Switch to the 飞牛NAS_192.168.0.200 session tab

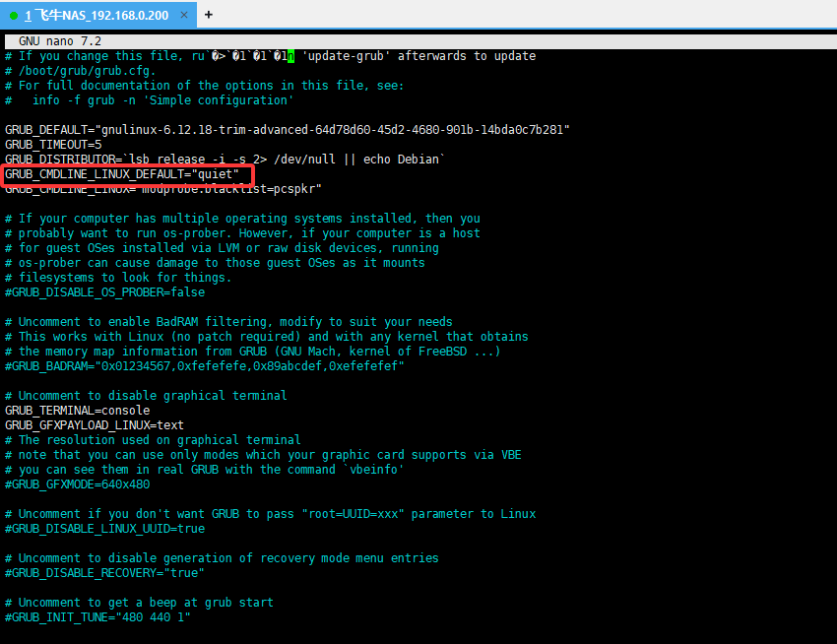click(x=98, y=15)
